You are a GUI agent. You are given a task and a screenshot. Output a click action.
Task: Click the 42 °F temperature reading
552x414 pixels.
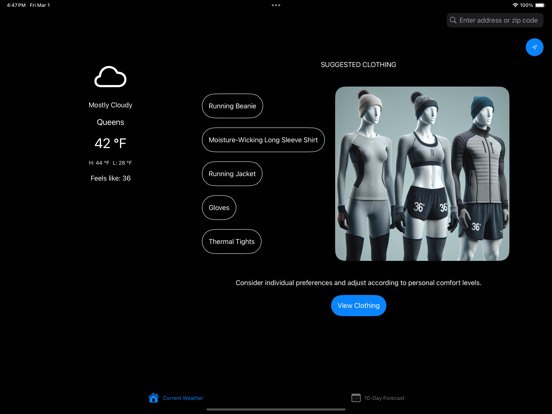pyautogui.click(x=110, y=143)
